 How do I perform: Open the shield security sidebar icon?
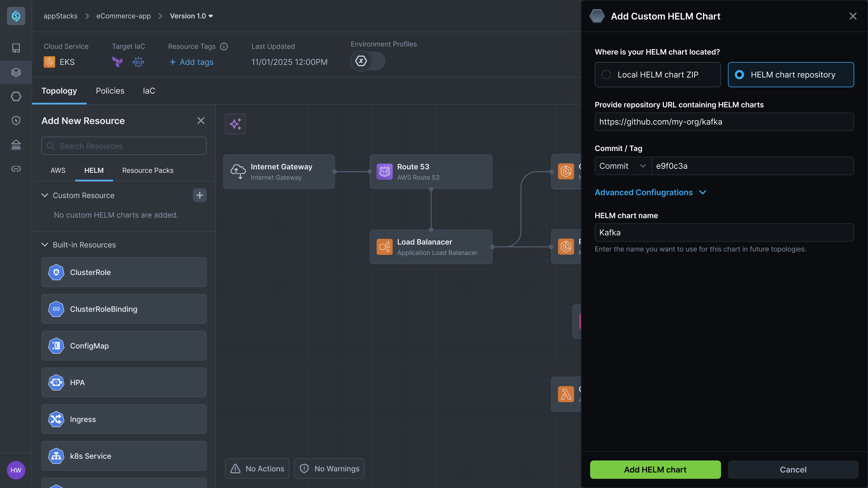tap(16, 121)
